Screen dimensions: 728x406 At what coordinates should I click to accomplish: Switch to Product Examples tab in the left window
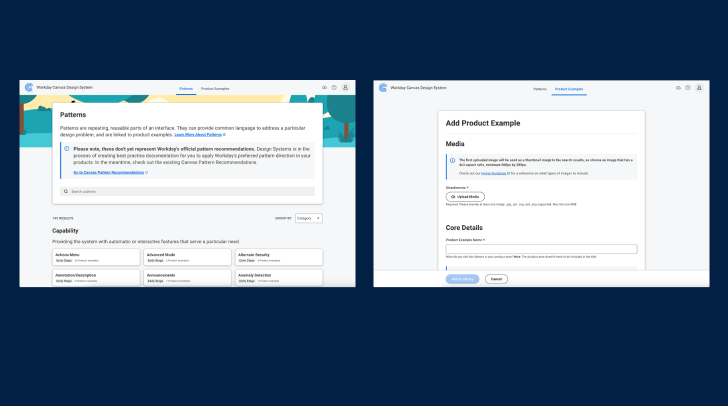click(215, 89)
